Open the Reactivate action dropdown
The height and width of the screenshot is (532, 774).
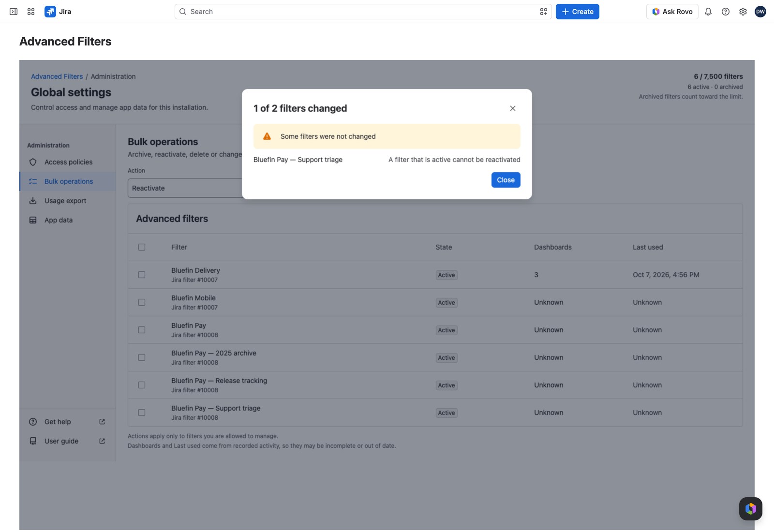(x=185, y=188)
